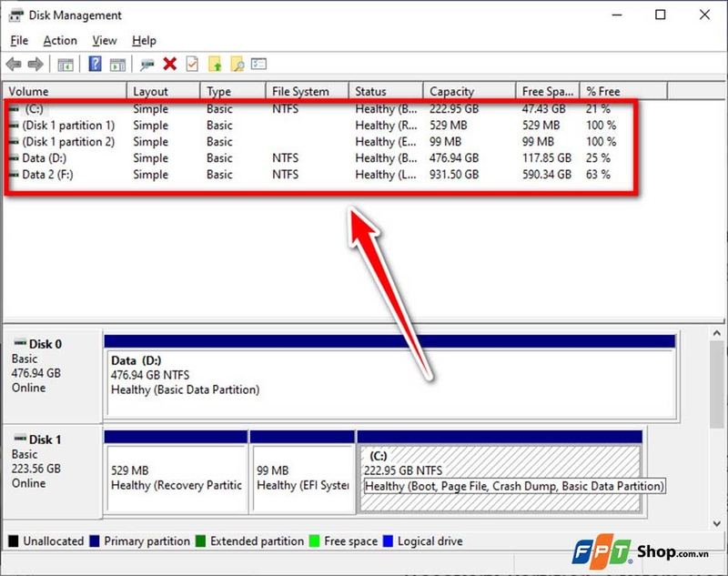Click the folder with green arrow icon
The image size is (728, 576).
pos(215,64)
